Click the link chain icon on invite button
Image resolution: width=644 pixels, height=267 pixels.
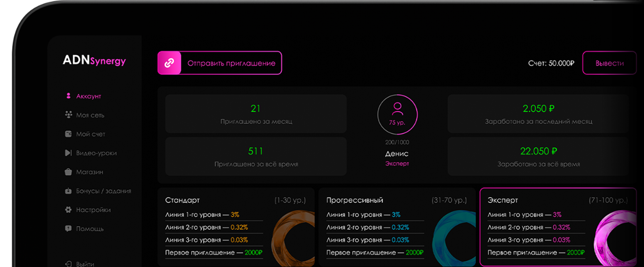[169, 63]
